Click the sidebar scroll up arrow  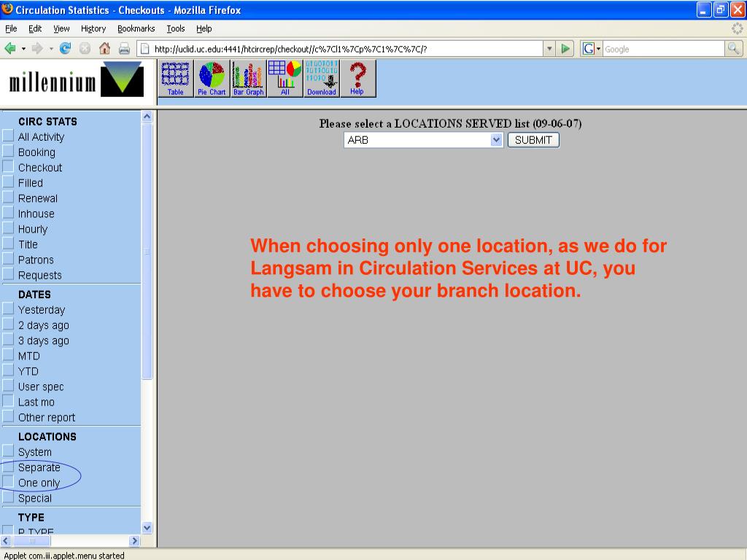pos(147,116)
